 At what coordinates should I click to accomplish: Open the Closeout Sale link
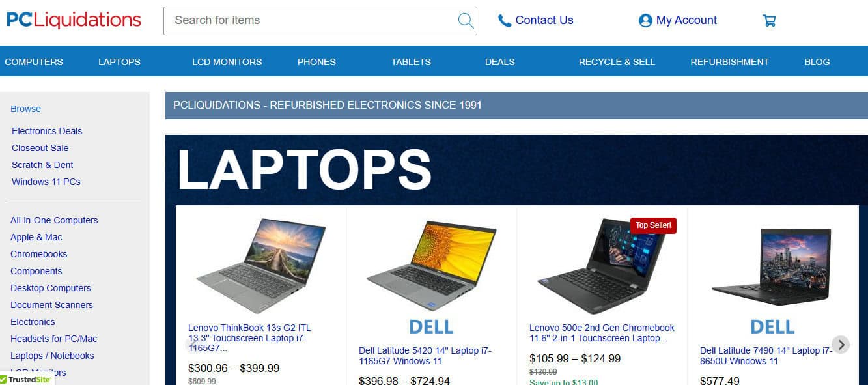40,148
